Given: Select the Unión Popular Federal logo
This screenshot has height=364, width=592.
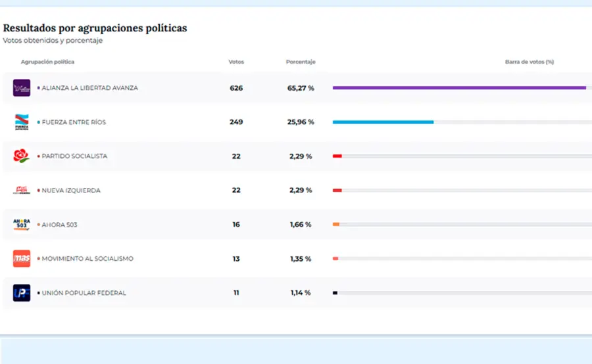Looking at the screenshot, I should pos(22,293).
